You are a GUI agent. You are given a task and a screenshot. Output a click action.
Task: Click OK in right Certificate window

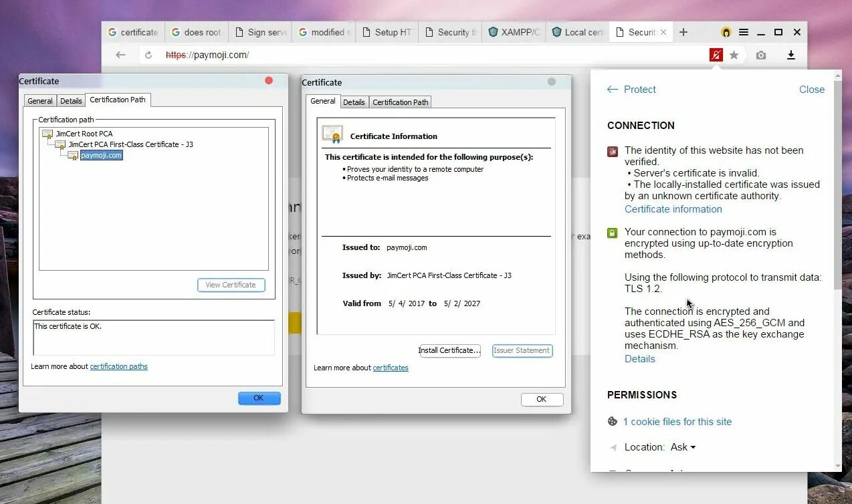coord(542,399)
